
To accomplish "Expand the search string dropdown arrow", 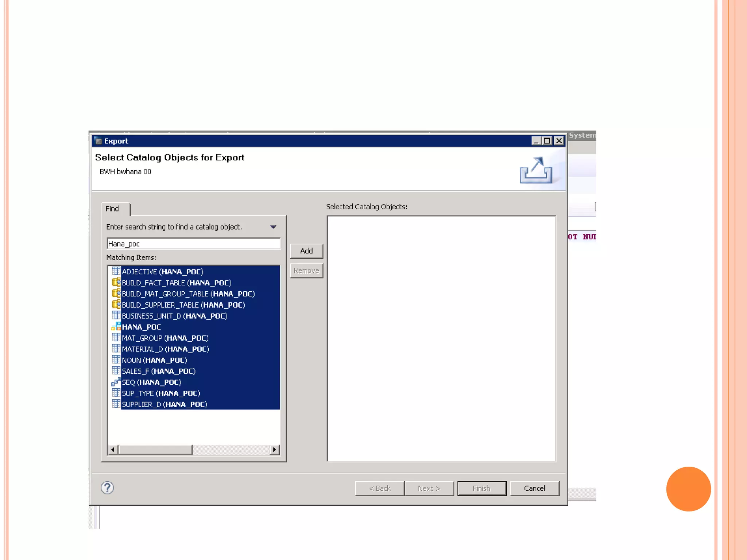I will click(273, 227).
